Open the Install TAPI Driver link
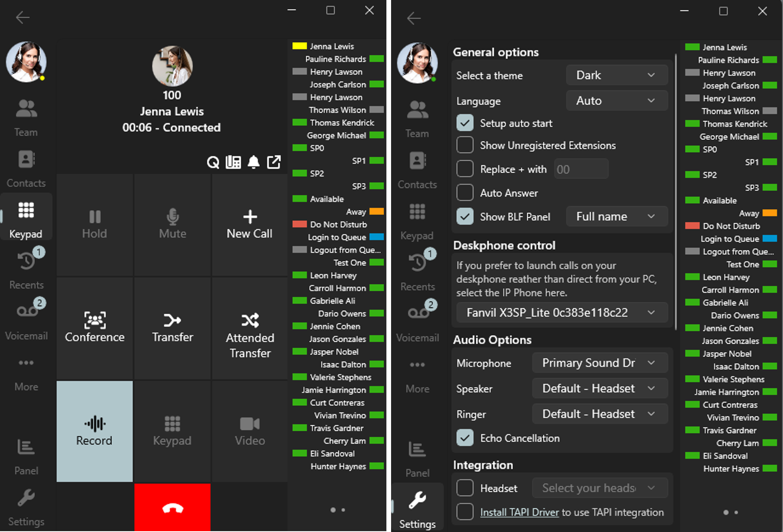Image resolution: width=783 pixels, height=532 pixels. coord(519,512)
